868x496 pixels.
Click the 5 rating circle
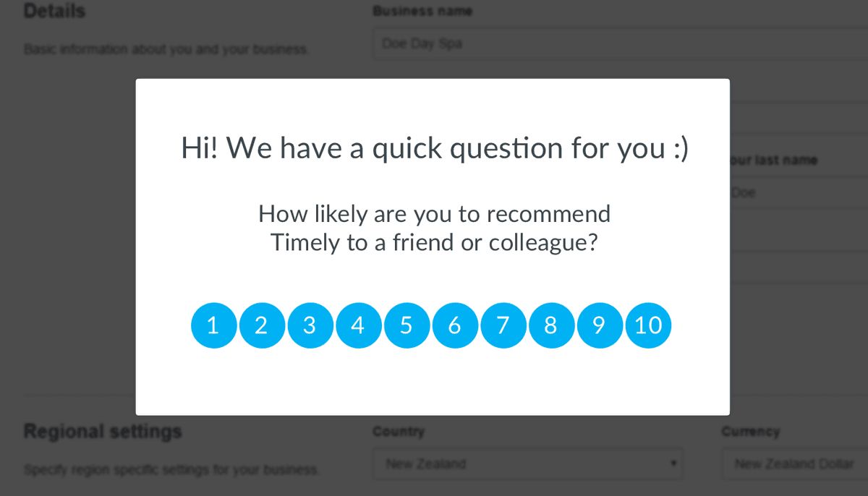[407, 325]
